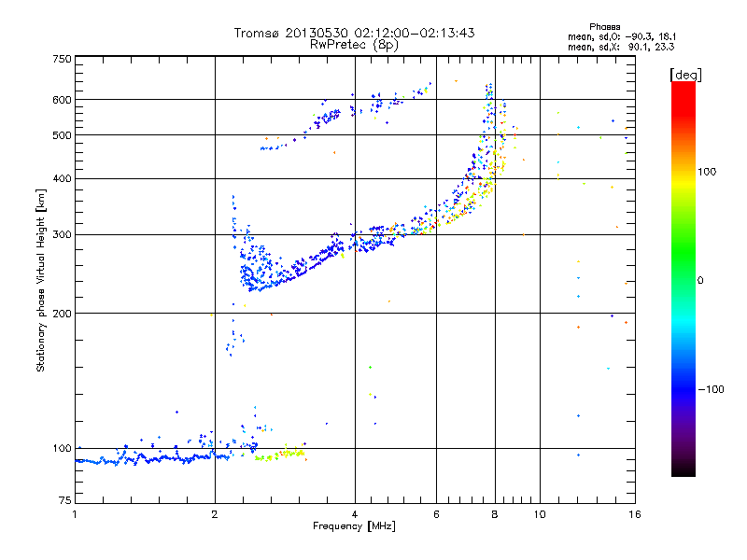Click the y-axis tick label 300
This screenshot has width=747, height=560.
click(x=62, y=235)
